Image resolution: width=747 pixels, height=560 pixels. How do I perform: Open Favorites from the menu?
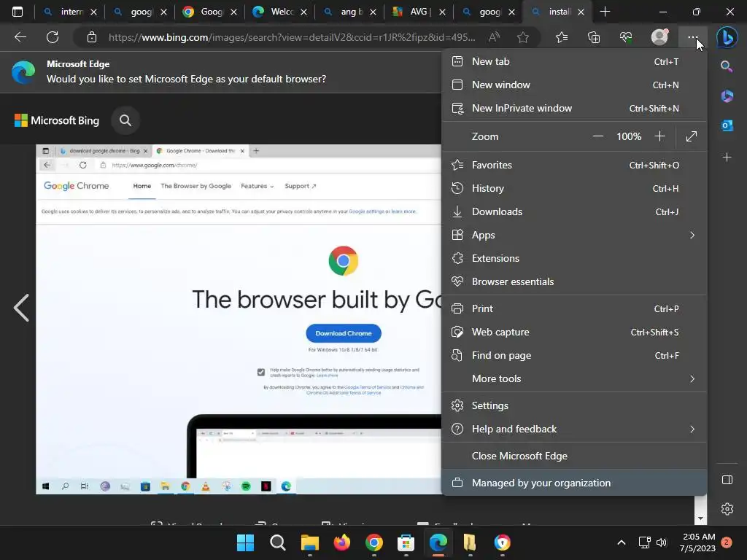pyautogui.click(x=574, y=166)
